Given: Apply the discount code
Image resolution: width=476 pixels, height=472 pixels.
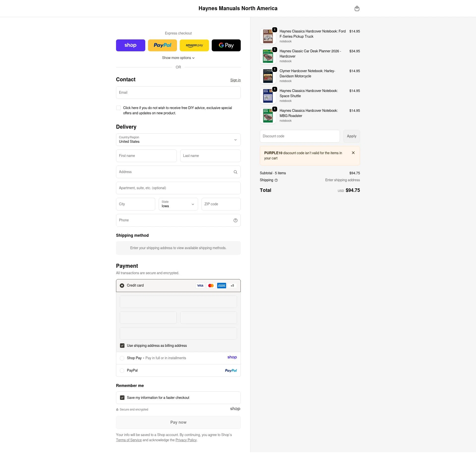Looking at the screenshot, I should 352,136.
